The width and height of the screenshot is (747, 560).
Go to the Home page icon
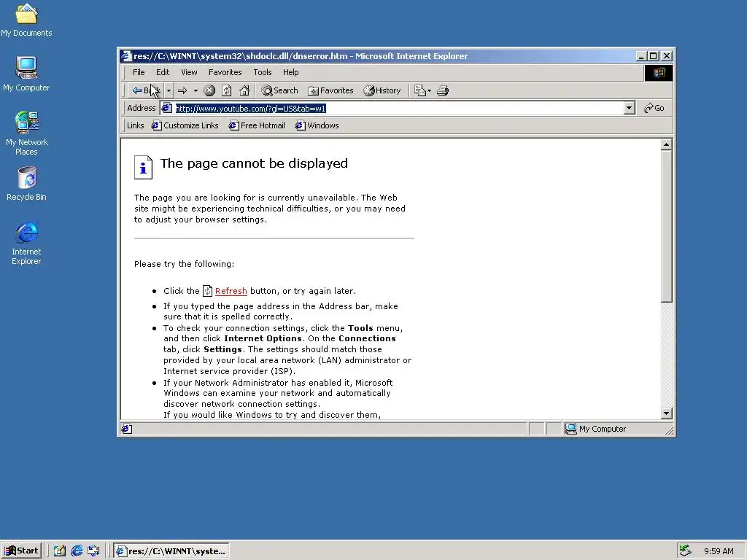click(x=244, y=90)
